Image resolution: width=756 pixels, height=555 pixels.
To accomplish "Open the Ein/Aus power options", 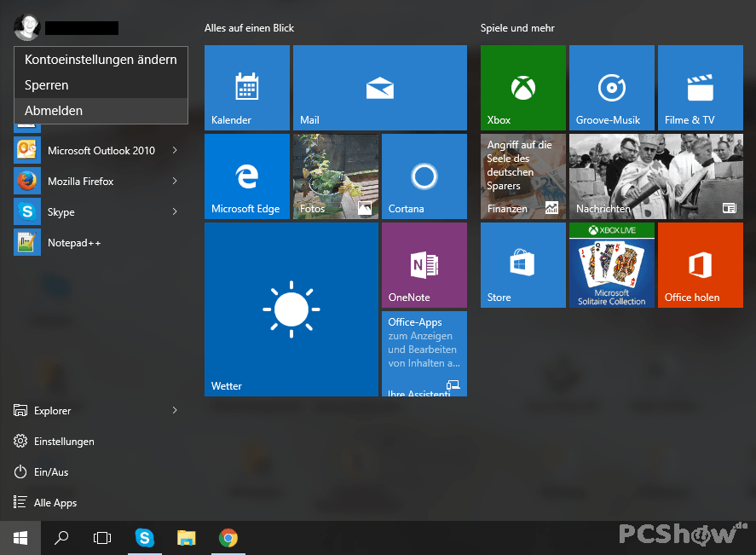I will pyautogui.click(x=96, y=472).
